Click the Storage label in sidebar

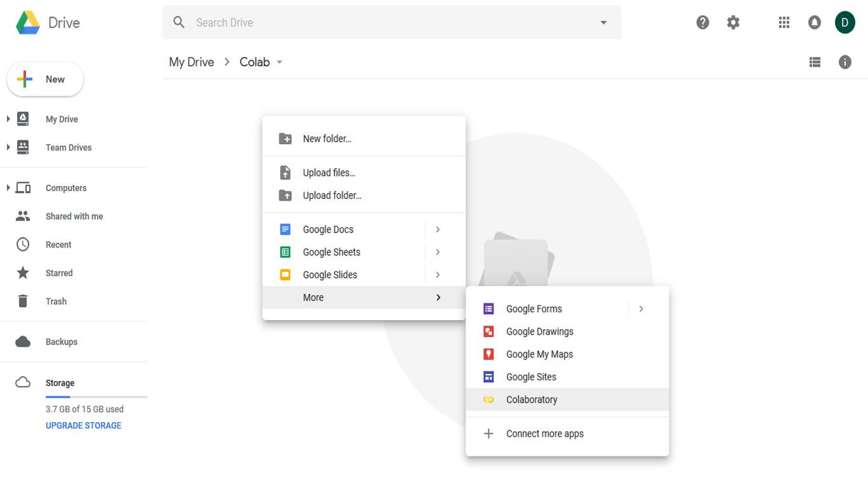pos(60,383)
